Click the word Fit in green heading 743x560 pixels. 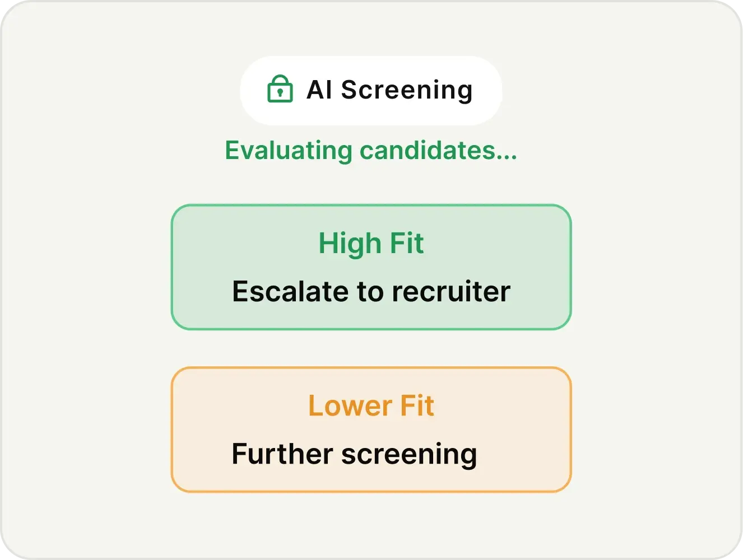point(406,244)
